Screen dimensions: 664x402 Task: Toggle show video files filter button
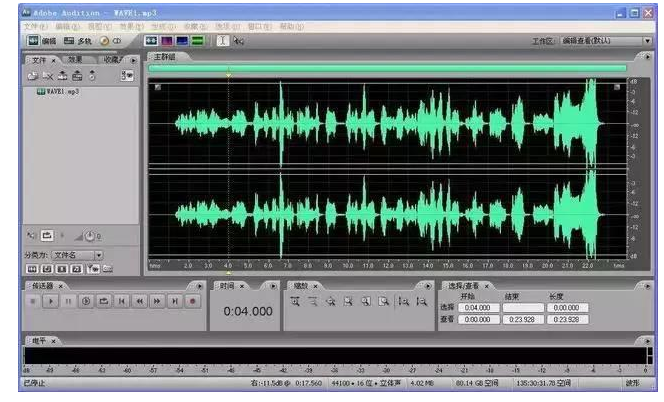pos(62,269)
